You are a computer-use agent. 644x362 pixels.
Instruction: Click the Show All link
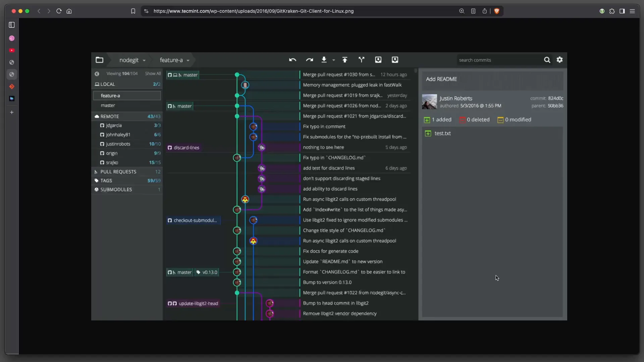(153, 73)
